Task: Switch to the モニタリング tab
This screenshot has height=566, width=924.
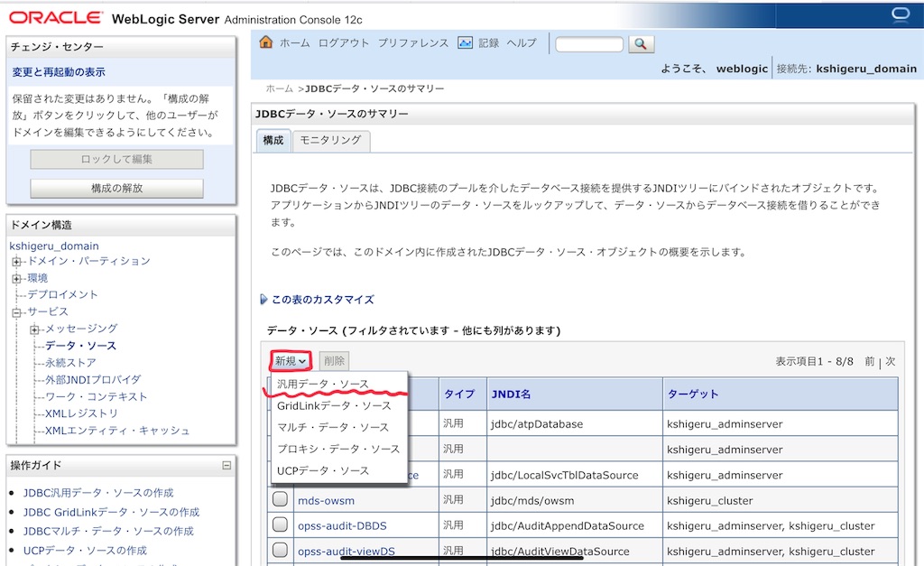Action: 330,140
